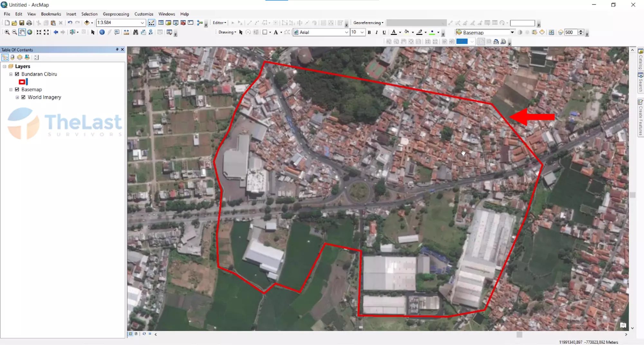Pick the Rectangle drawing tool
This screenshot has width=644, height=345.
pyautogui.click(x=265, y=33)
